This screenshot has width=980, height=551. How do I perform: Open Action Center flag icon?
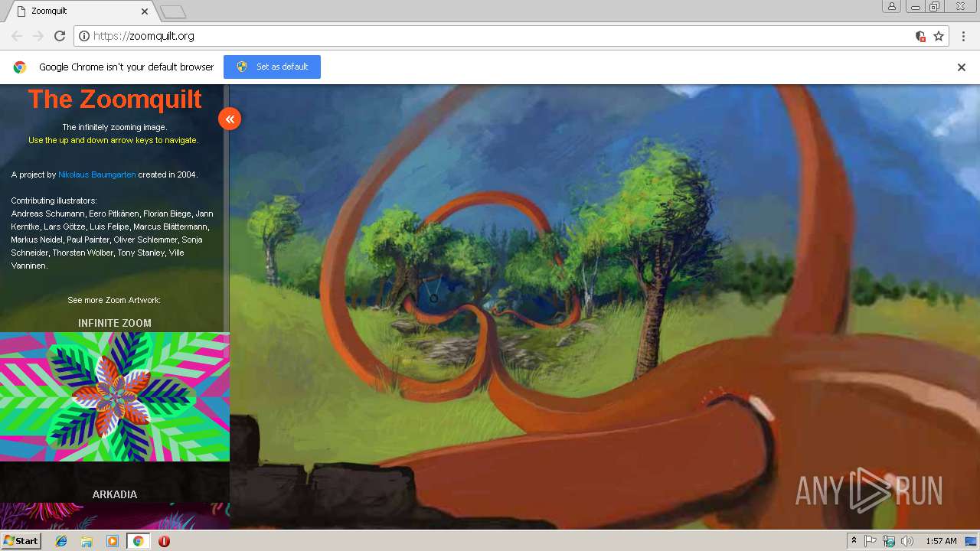tap(871, 541)
